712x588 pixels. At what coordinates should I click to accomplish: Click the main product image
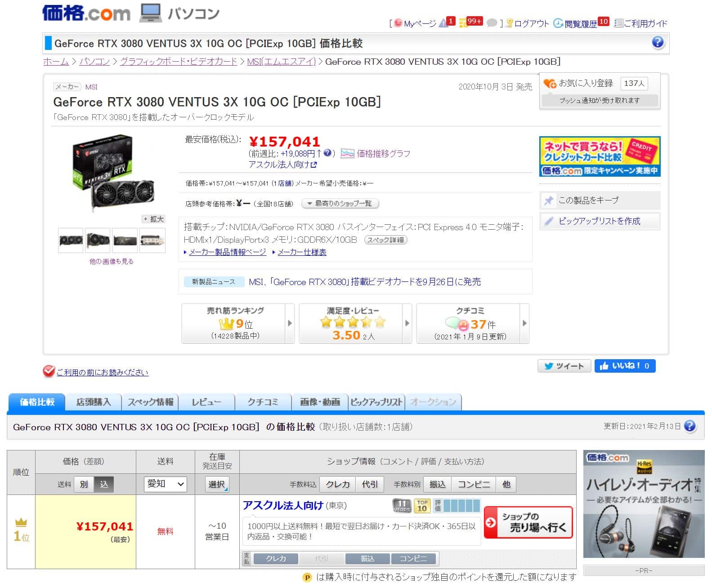[113, 174]
